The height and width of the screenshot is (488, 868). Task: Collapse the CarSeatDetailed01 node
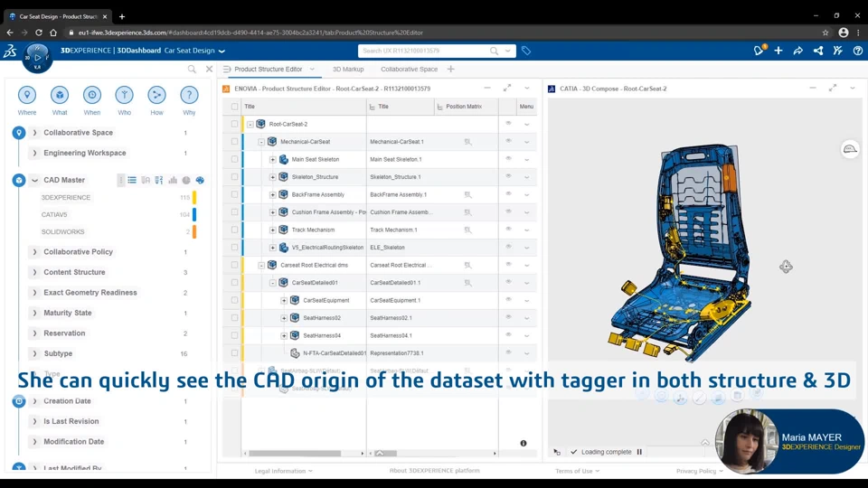point(272,283)
